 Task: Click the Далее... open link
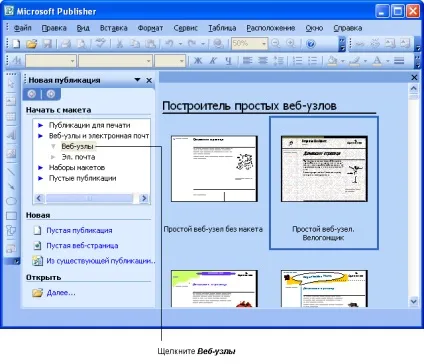[x=61, y=293]
